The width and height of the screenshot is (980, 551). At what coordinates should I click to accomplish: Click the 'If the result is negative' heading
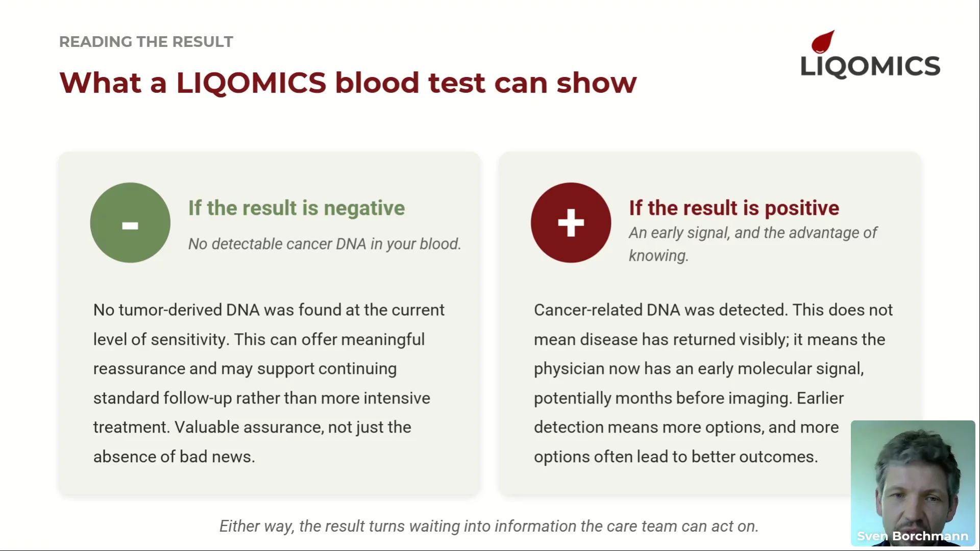pyautogui.click(x=297, y=208)
